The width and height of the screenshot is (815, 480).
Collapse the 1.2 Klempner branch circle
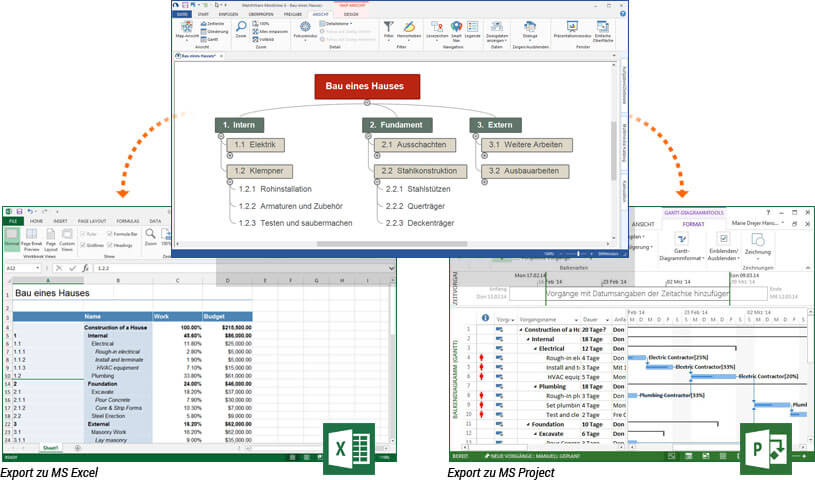coord(230,182)
